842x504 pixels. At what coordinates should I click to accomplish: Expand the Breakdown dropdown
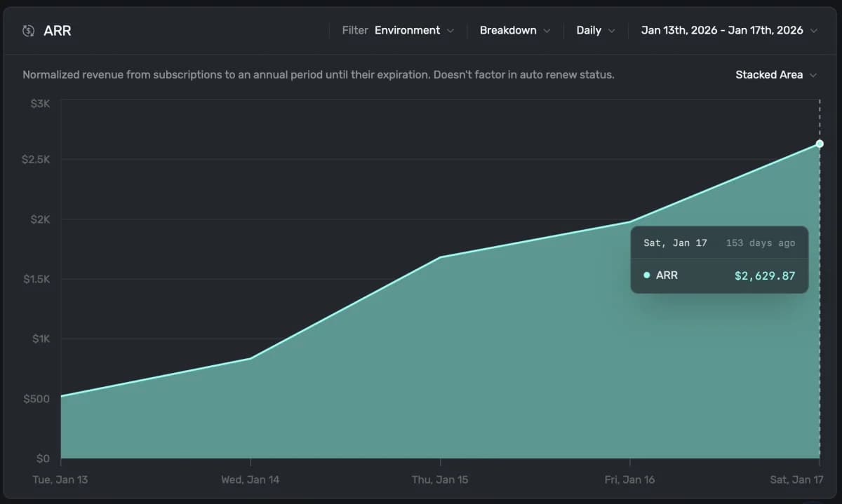point(515,31)
